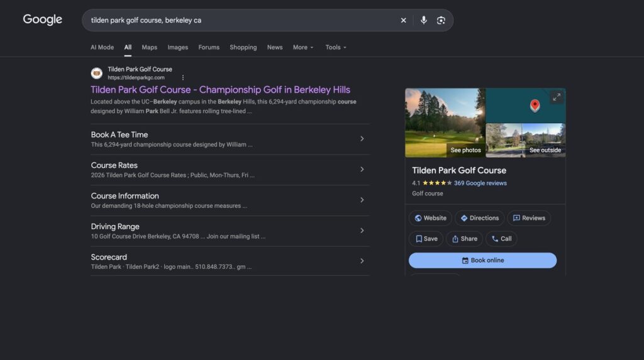Click the Golf course category text
Image resolution: width=644 pixels, height=360 pixels.
(428, 194)
